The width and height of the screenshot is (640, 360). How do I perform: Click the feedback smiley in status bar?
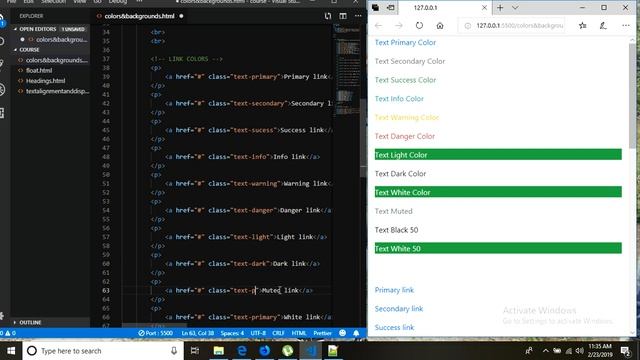[x=343, y=333]
